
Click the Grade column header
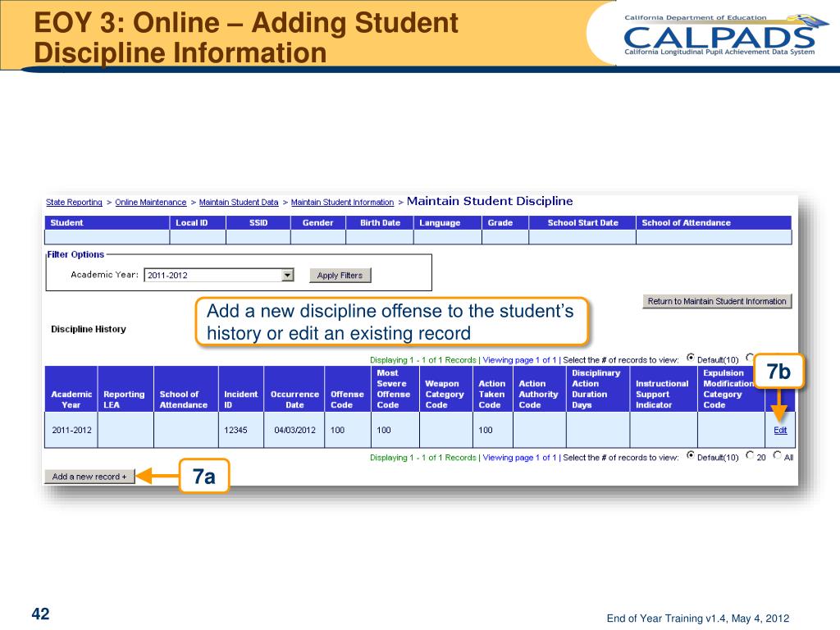(x=505, y=223)
